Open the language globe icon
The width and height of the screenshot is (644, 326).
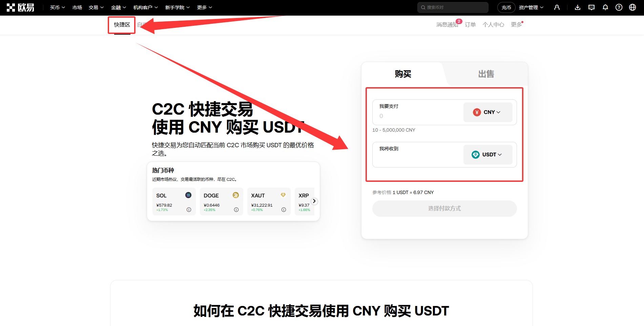tap(632, 7)
